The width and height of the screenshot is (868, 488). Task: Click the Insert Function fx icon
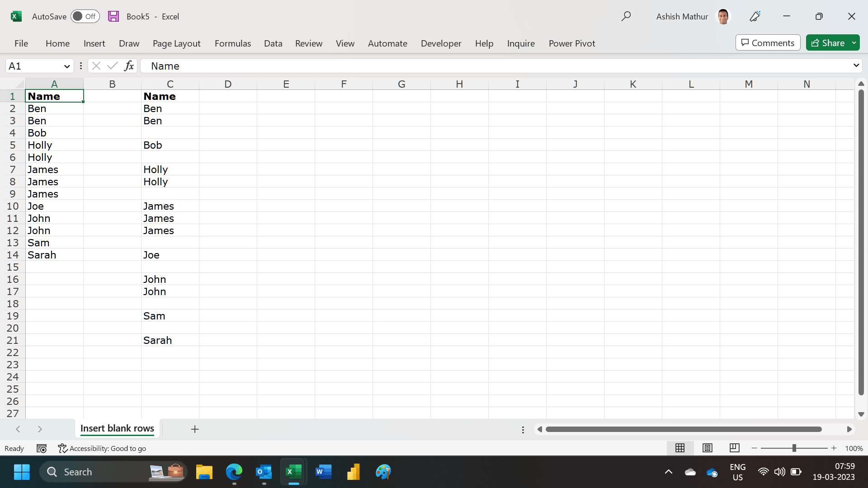point(129,66)
